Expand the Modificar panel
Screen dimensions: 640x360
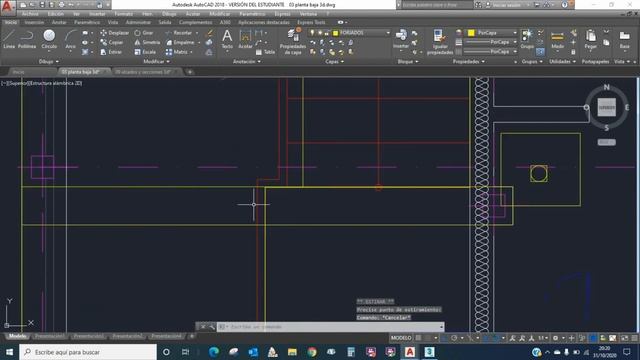click(157, 62)
